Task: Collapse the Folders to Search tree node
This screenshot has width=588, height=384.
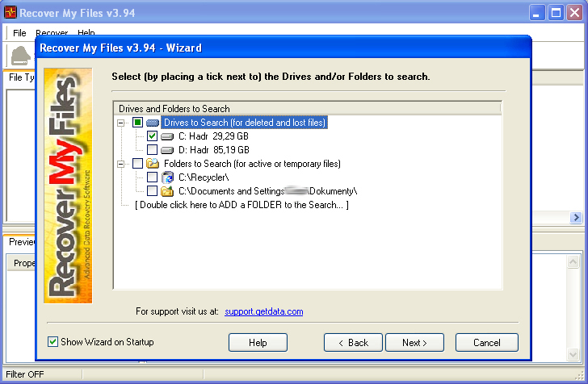Action: (121, 164)
